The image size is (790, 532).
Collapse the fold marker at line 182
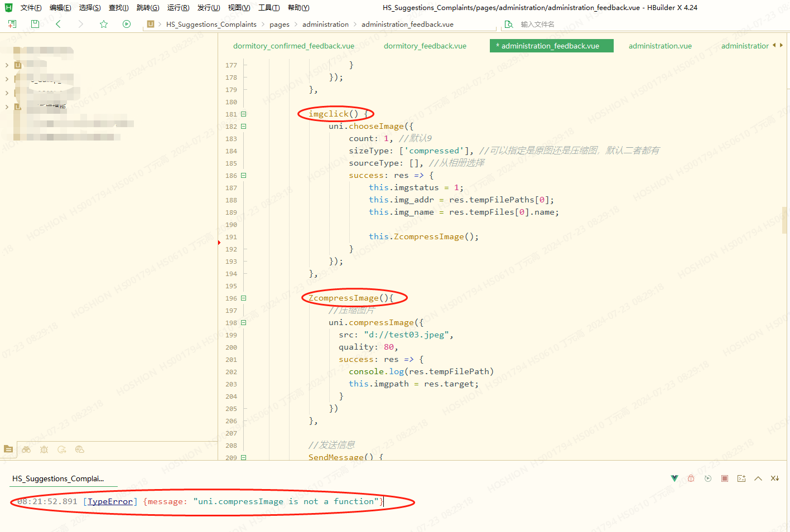pos(244,127)
